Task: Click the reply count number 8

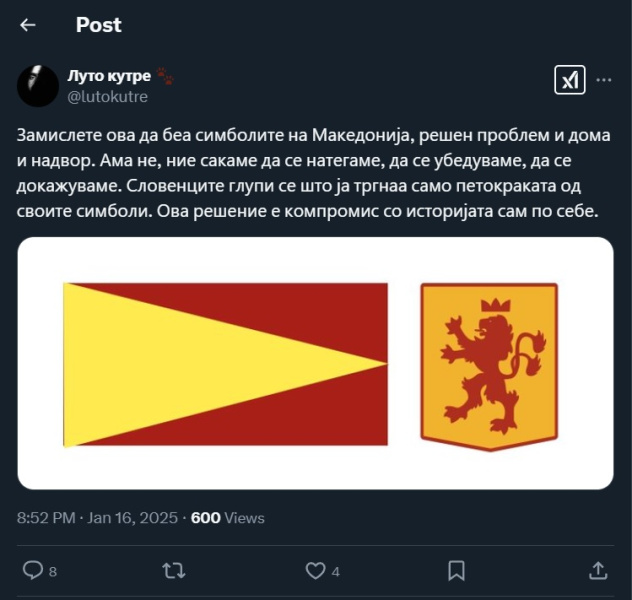Action: click(x=53, y=571)
